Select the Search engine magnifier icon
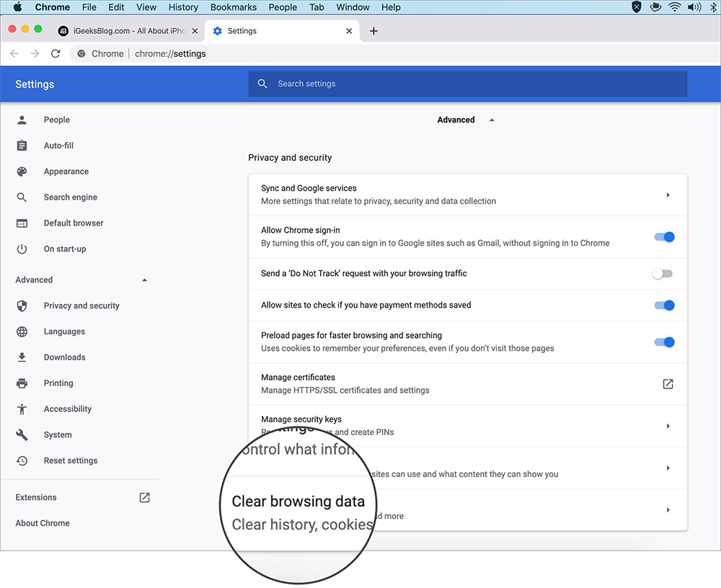Screen dimensions: 721x588 (x=22, y=197)
